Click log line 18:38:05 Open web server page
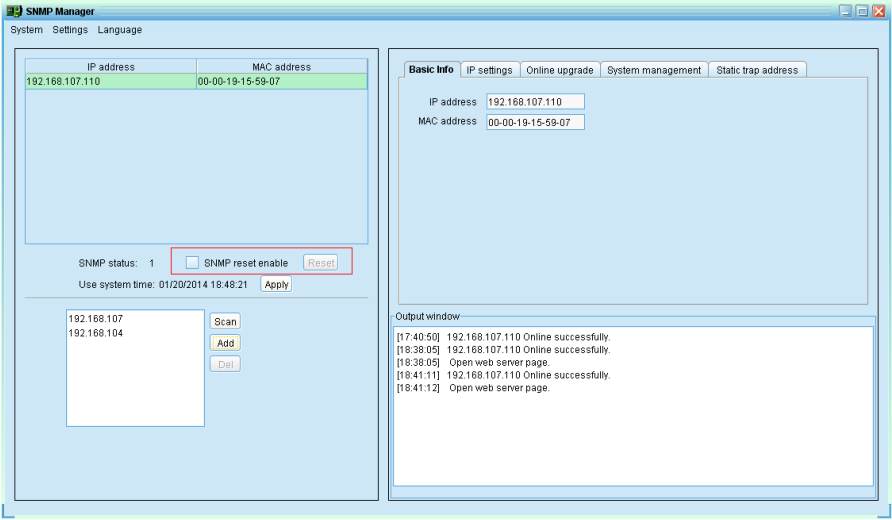 coord(473,362)
